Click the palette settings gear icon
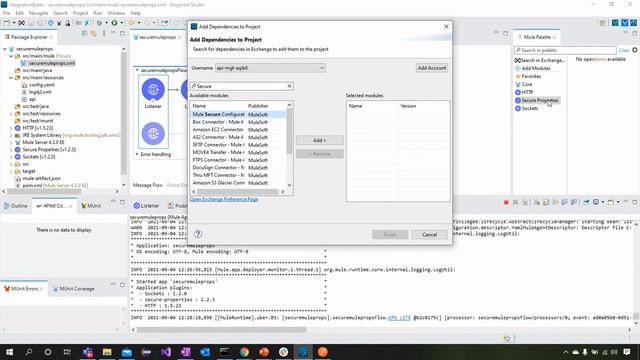Viewport: 640px width, 360px height. click(635, 50)
